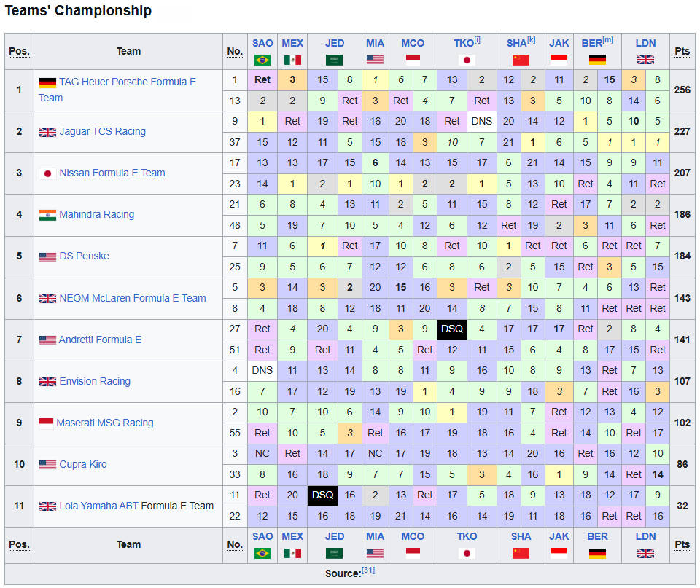Open footnote [m] next to BER
Viewport: 700px width, 588px height.
click(608, 39)
